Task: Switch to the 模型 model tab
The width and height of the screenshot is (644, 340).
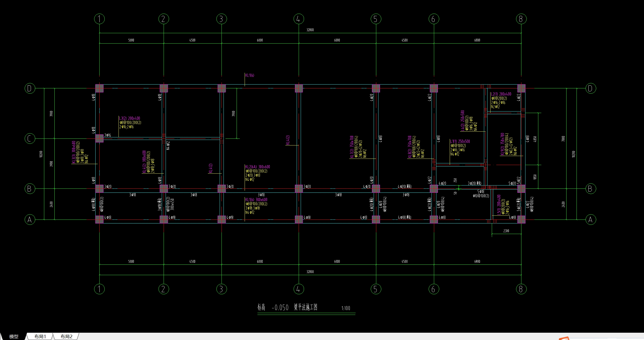Action: point(14,336)
